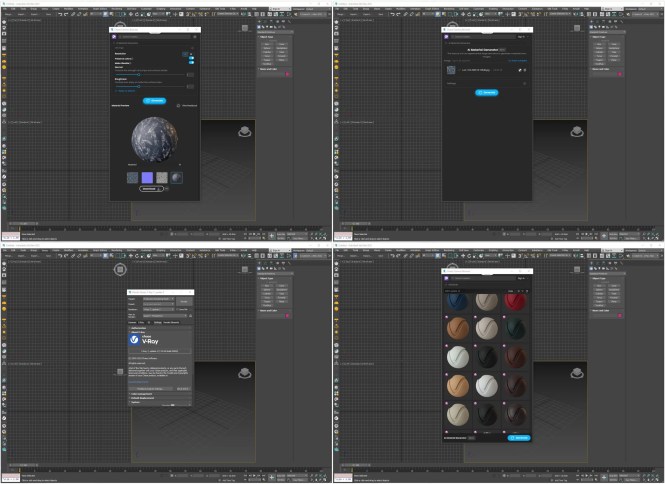Select the dark green leather material
Screen dimensions: 665x484
[x=515, y=329]
